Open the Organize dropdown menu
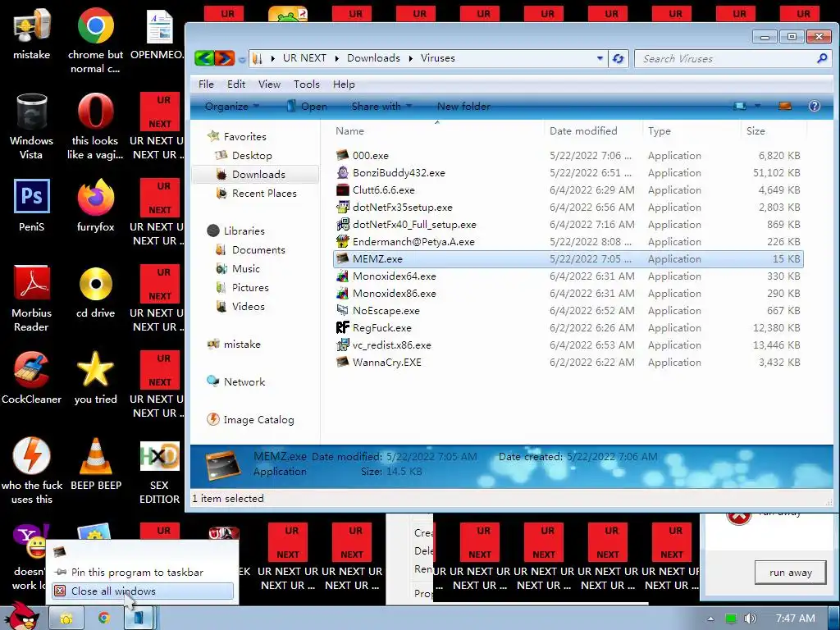The height and width of the screenshot is (630, 840). 231,106
